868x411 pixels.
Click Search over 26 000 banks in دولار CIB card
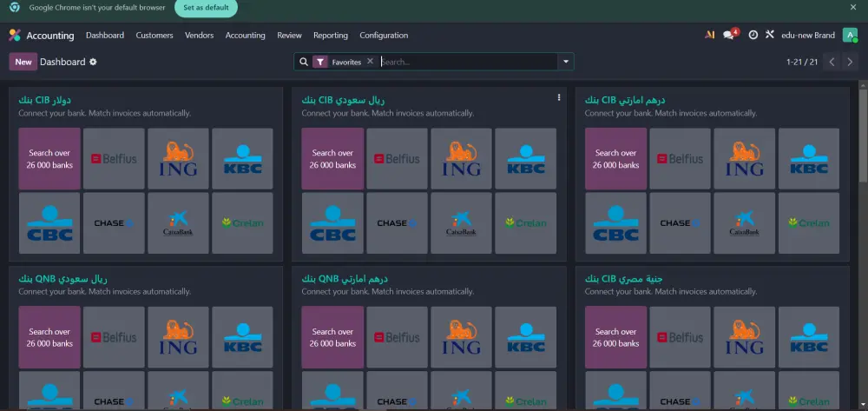(49, 159)
